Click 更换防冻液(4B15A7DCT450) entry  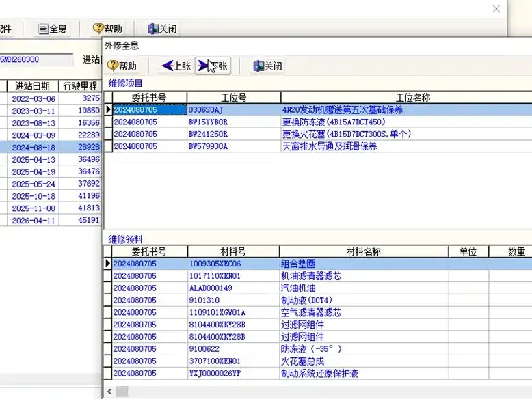click(334, 122)
